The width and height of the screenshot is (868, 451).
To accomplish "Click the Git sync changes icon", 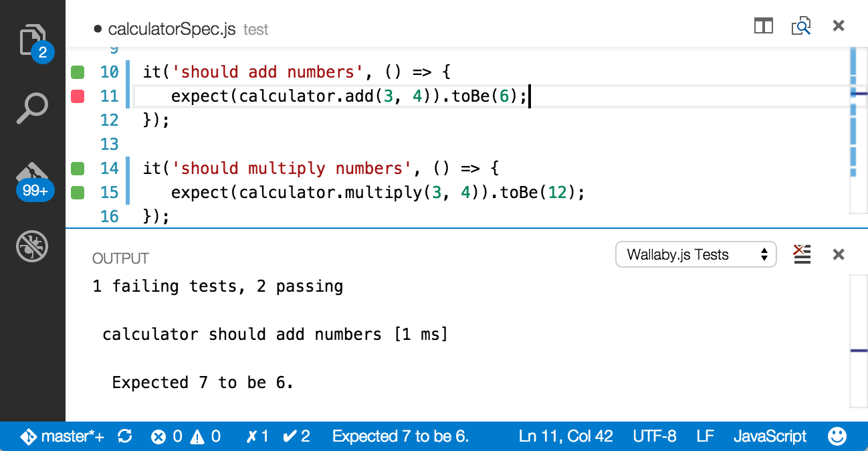I will pos(124,436).
